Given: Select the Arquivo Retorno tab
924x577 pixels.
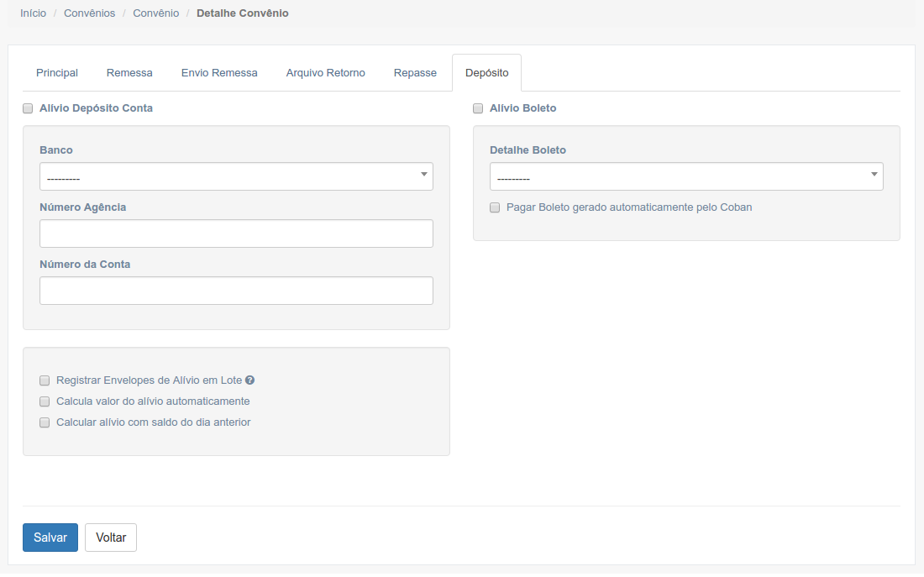Looking at the screenshot, I should pyautogui.click(x=325, y=73).
